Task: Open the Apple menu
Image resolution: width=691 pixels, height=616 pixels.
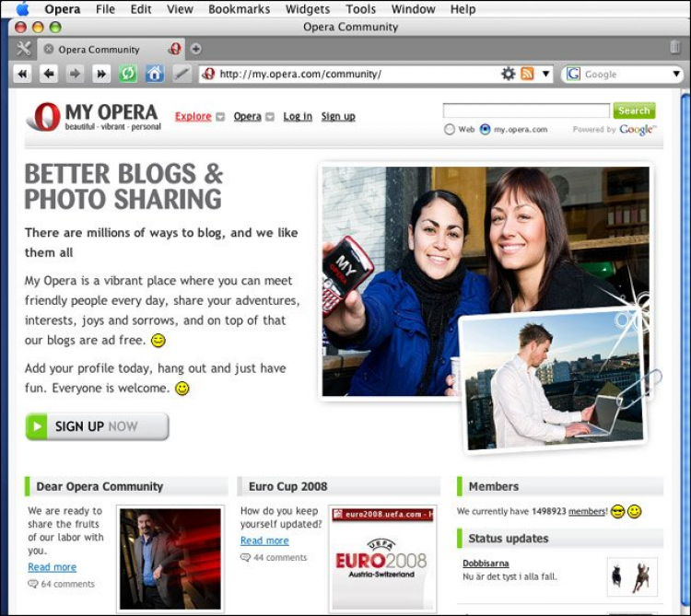Action: pyautogui.click(x=22, y=8)
